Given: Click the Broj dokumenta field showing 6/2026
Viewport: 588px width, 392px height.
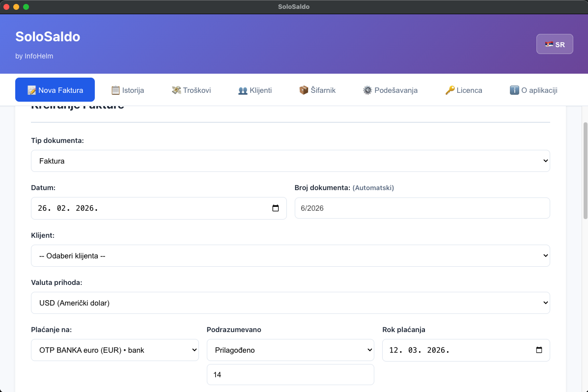Looking at the screenshot, I should tap(422, 208).
